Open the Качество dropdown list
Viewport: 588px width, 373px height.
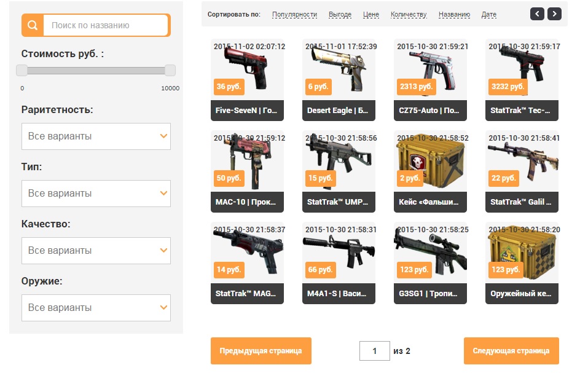click(x=96, y=251)
